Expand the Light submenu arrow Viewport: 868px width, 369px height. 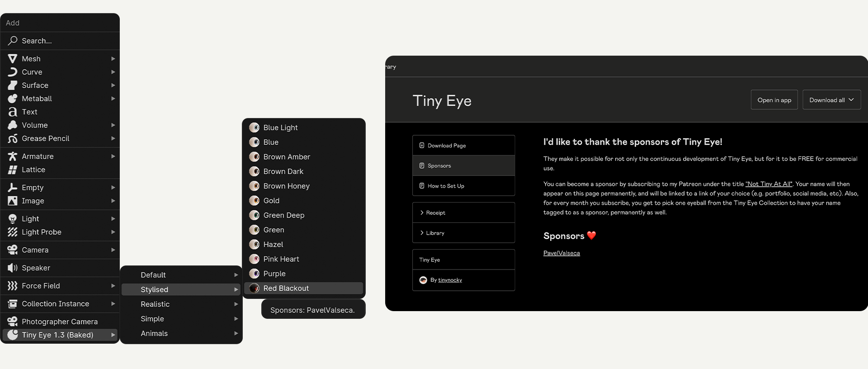point(113,219)
